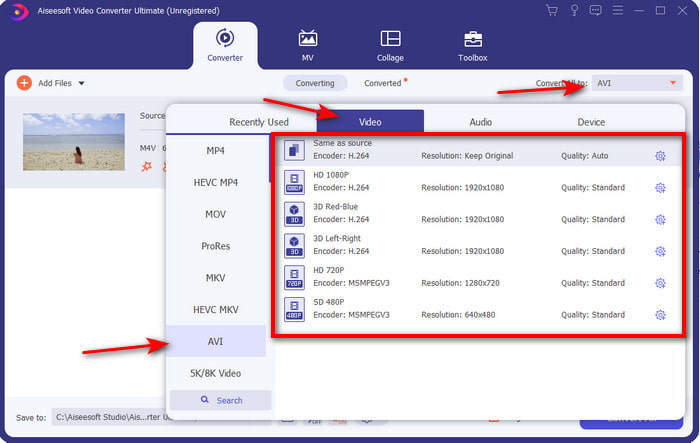Switch to the MV tab
This screenshot has height=443, width=700.
(x=308, y=46)
